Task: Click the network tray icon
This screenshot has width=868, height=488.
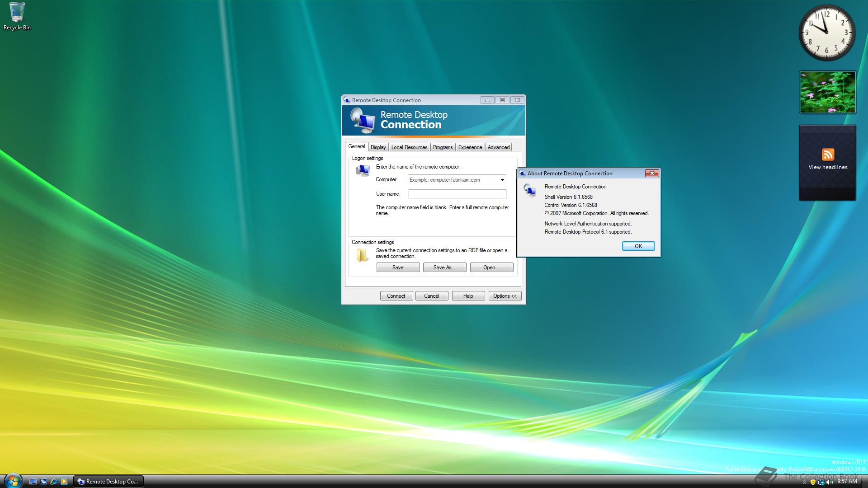Action: [x=821, y=482]
